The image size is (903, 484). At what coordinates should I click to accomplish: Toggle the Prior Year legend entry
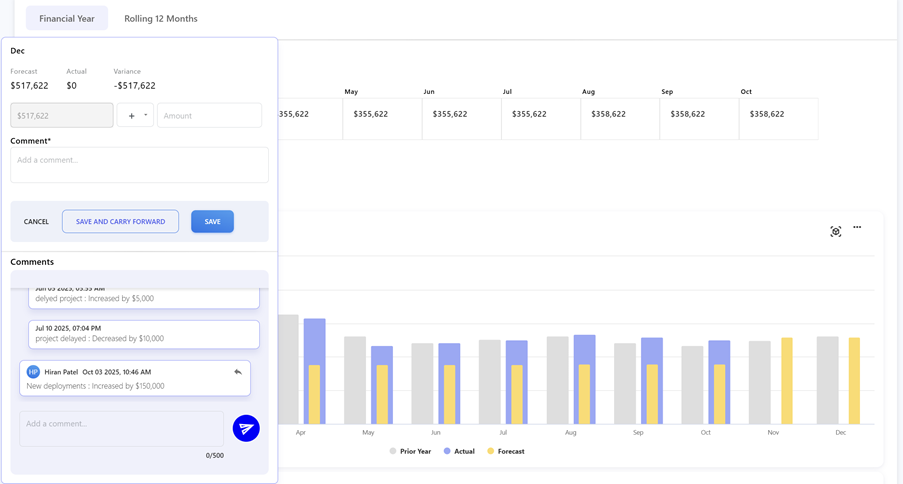click(410, 451)
